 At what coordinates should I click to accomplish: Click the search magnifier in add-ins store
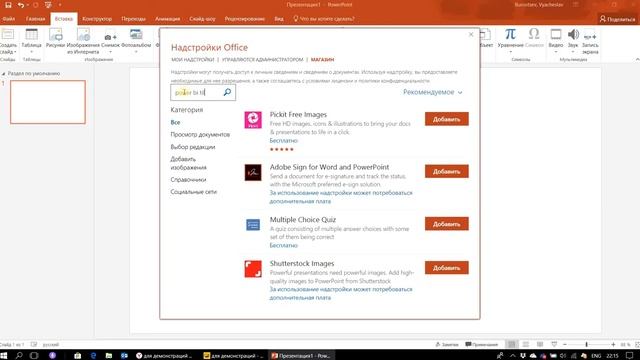pos(227,92)
